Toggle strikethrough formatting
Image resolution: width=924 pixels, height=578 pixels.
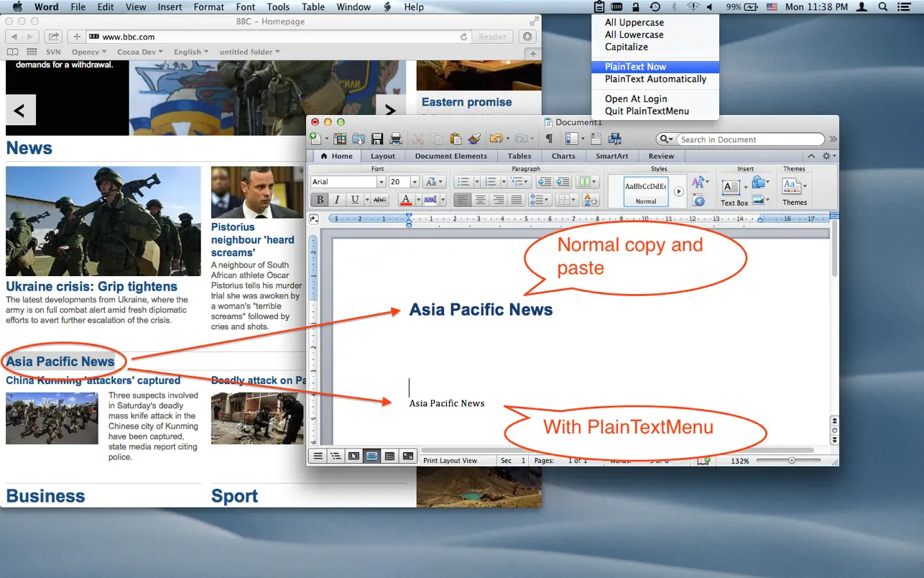tap(379, 200)
